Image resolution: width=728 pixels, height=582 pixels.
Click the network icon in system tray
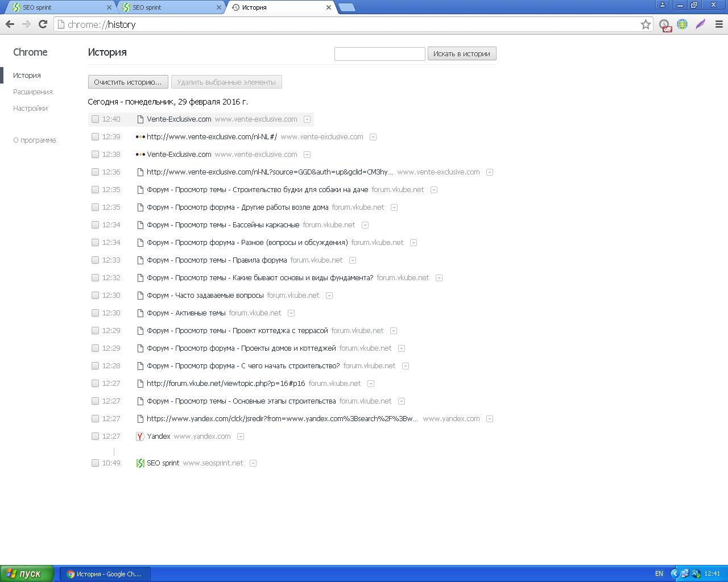(685, 573)
